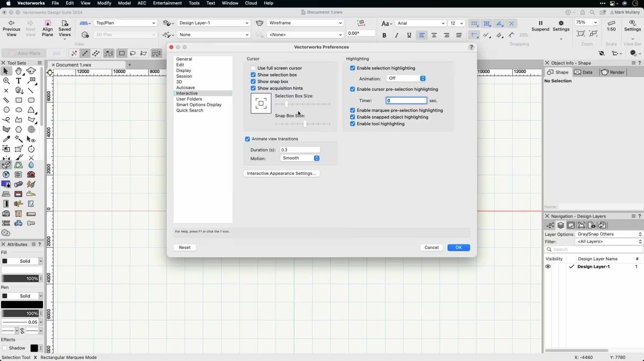Screen dimensions: 644x361
Task: Toggle Design Layer-1 visibility eye
Action: click(548, 267)
